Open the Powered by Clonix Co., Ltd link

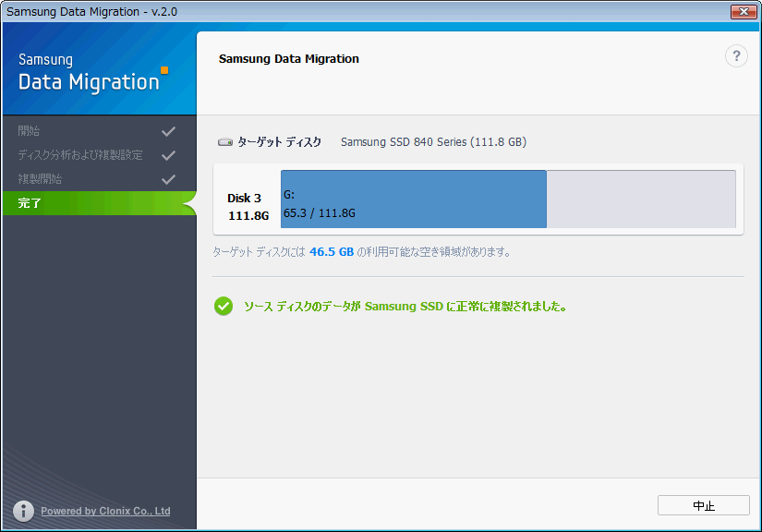click(105, 511)
